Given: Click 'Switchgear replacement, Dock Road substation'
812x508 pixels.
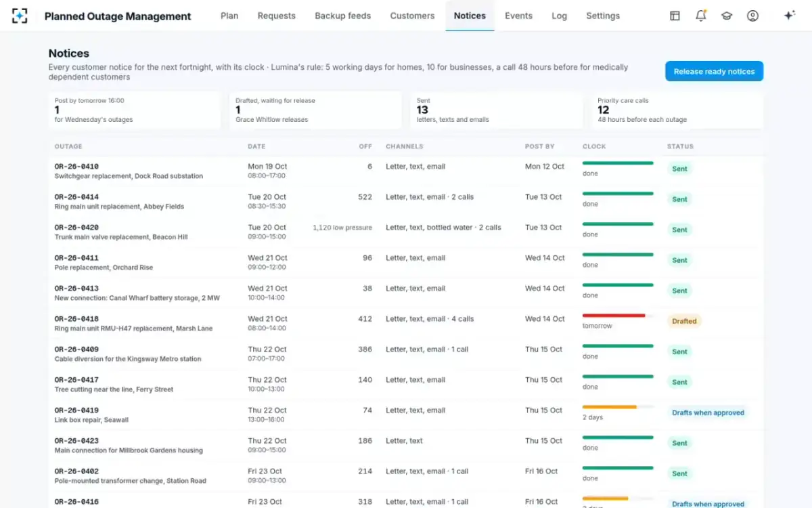Looking at the screenshot, I should tap(129, 176).
